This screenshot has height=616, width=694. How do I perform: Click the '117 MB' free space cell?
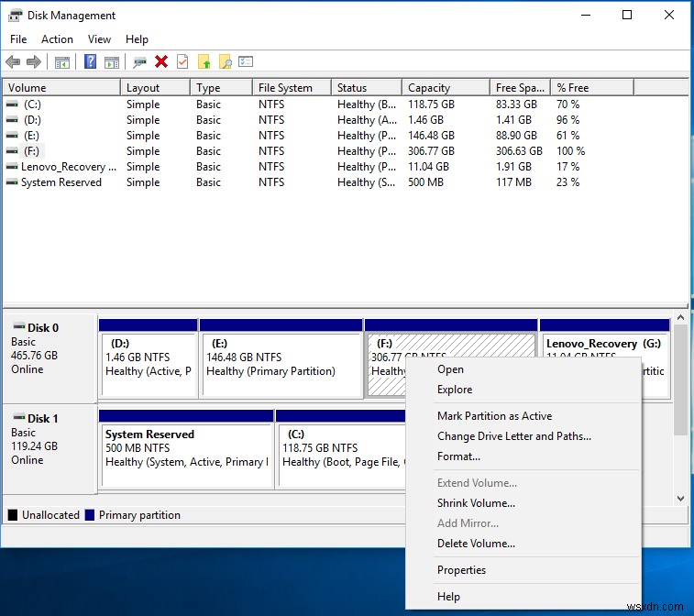click(x=513, y=182)
